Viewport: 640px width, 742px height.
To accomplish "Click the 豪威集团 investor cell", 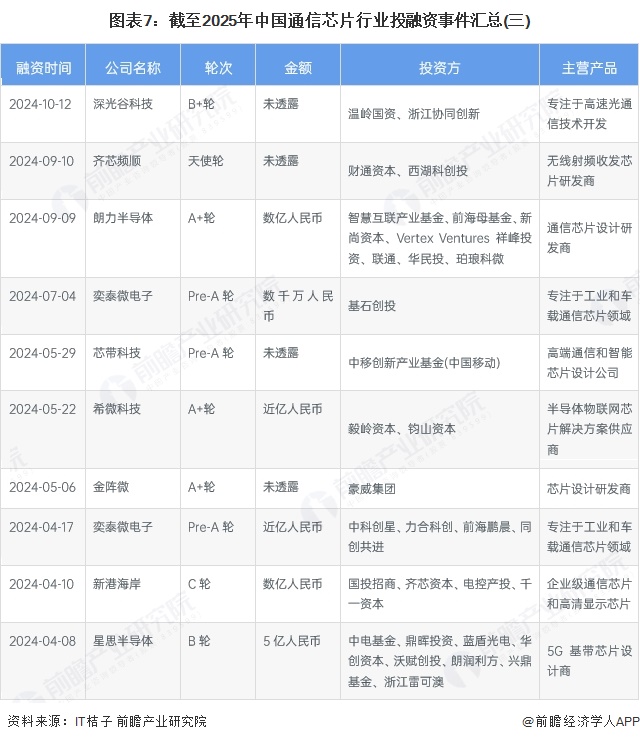I will (373, 489).
